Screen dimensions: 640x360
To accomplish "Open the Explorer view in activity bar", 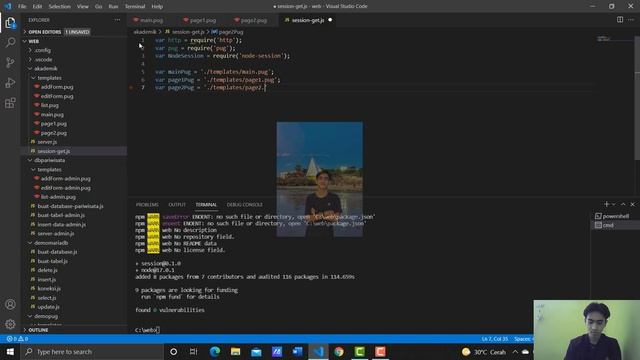I will tap(10, 23).
